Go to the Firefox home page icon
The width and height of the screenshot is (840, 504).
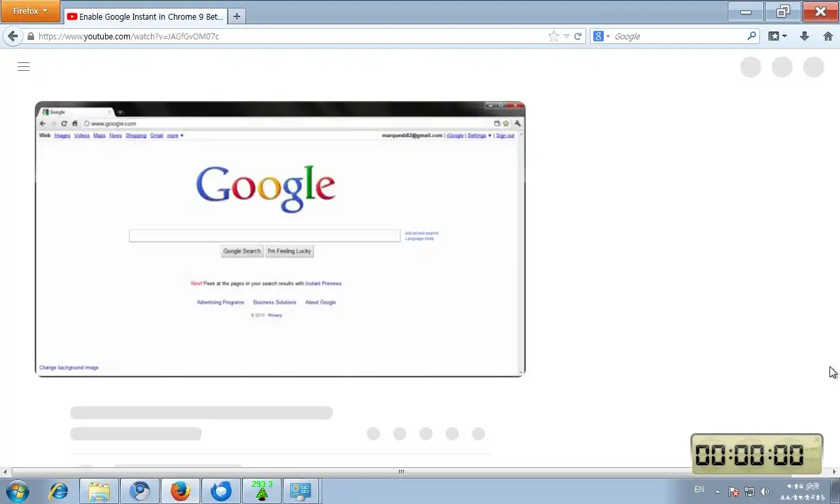coord(828,36)
